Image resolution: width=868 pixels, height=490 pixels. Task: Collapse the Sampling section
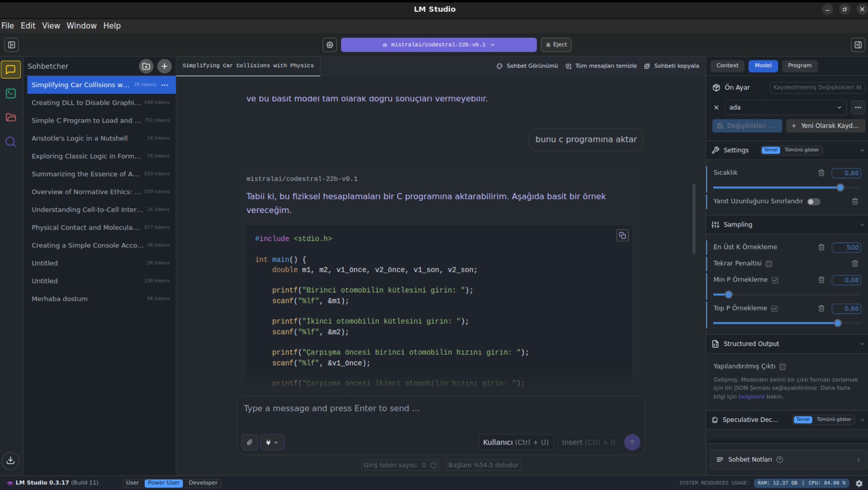click(x=862, y=225)
